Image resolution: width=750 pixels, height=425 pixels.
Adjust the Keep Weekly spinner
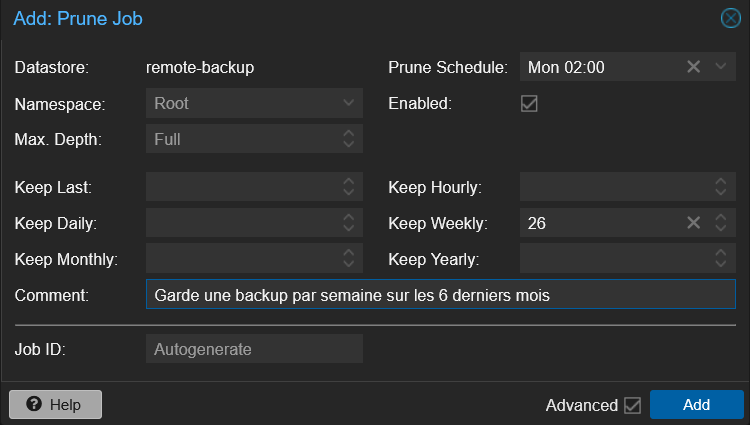[722, 223]
